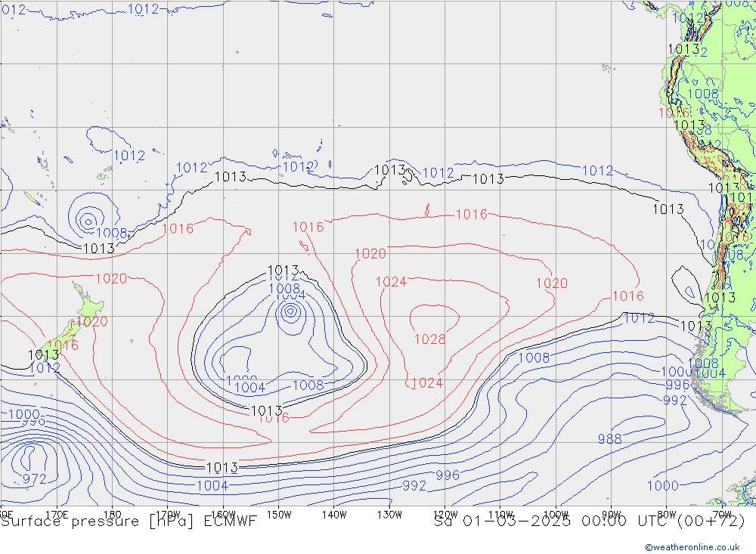Click the 1000 label above 972 low
The image size is (756, 554).
pos(23,413)
